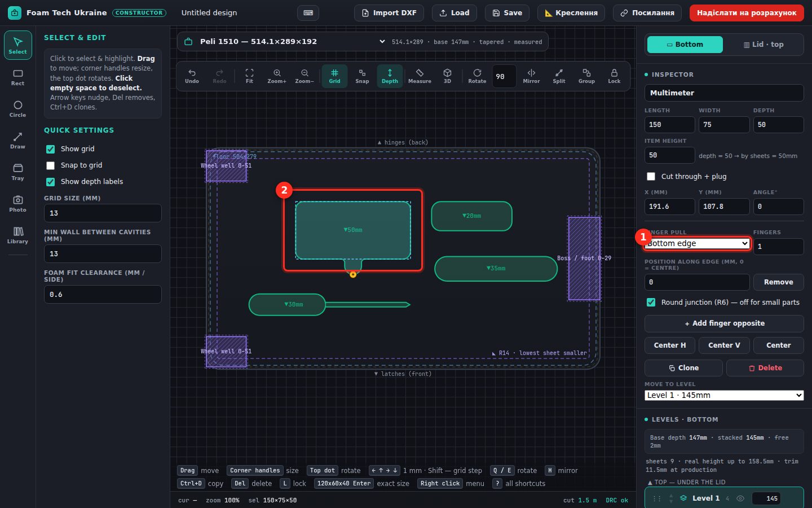This screenshot has width=812, height=508.
Task: Activate the Measure tool
Action: [x=420, y=76]
